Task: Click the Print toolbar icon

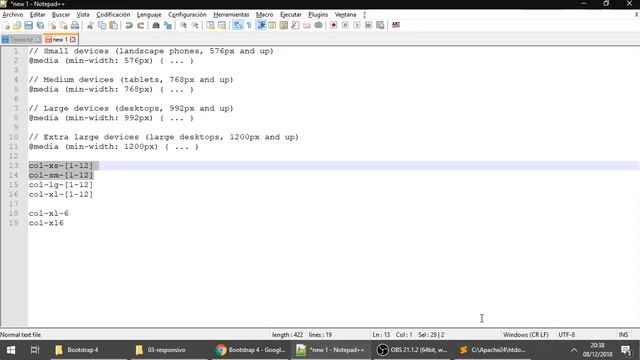Action: coord(75,25)
